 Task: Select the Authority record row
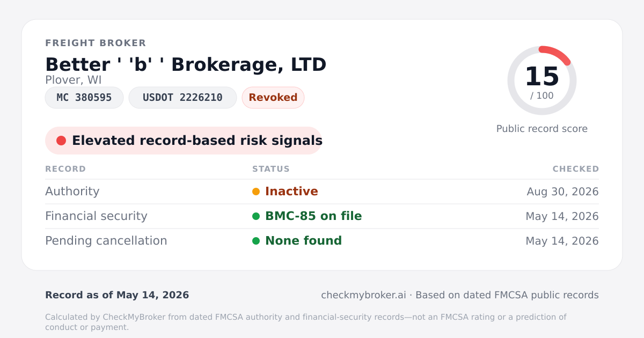tap(322, 192)
